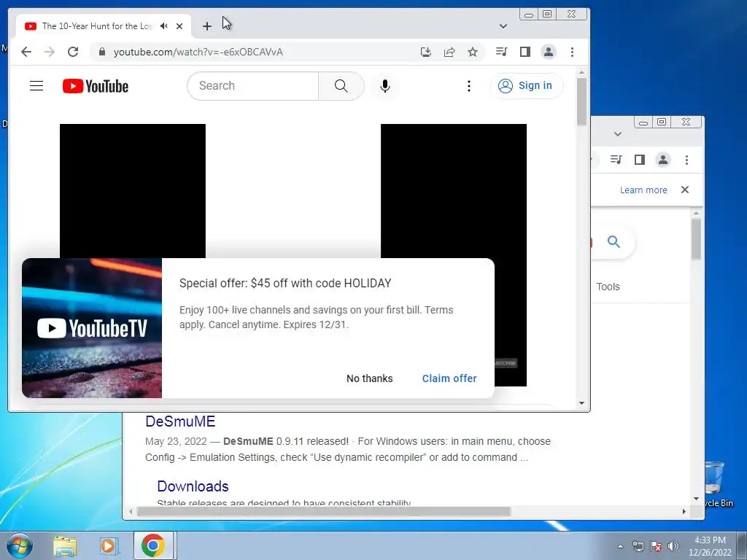Click the YouTube TV promo image

92,328
